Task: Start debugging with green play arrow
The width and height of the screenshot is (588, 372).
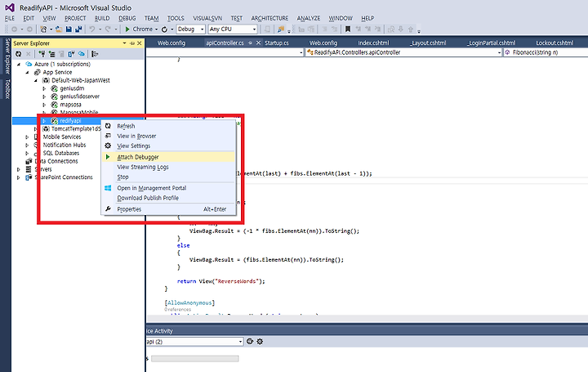Action: click(x=127, y=29)
